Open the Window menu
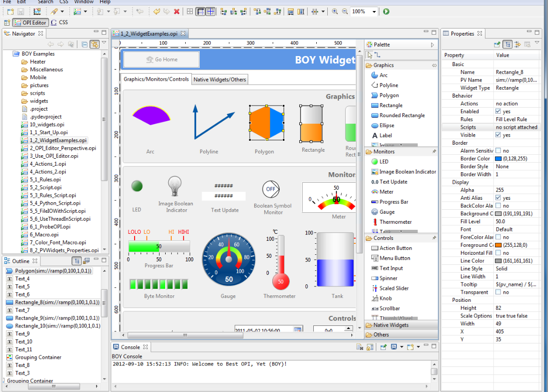 84,2
